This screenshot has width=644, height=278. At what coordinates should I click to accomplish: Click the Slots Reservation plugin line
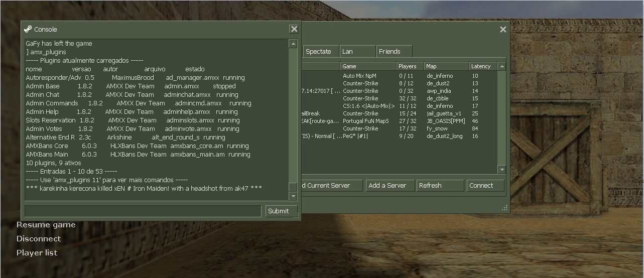pyautogui.click(x=133, y=120)
